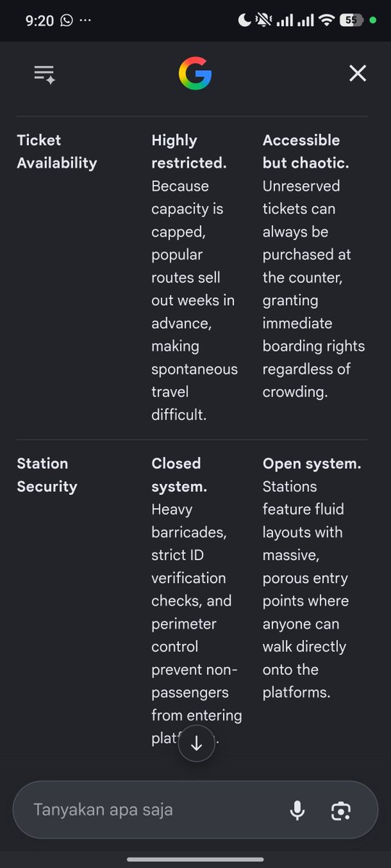Image resolution: width=391 pixels, height=868 pixels.
Task: Tap the do-not-disturb moon icon
Action: click(x=245, y=21)
